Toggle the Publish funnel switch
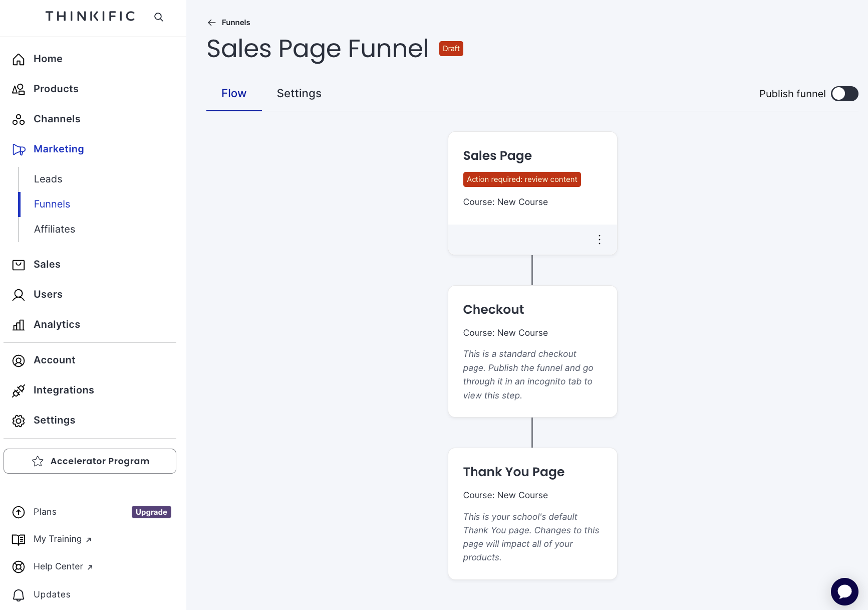The height and width of the screenshot is (610, 868). [844, 94]
